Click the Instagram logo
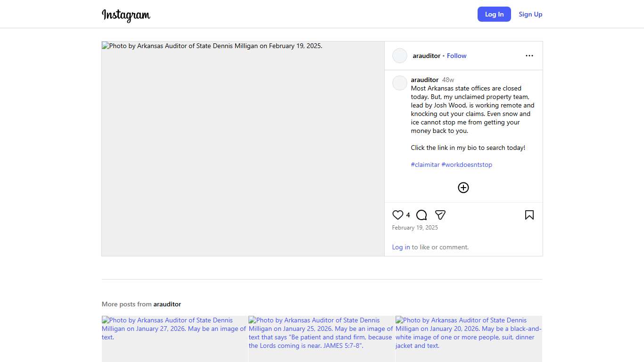This screenshot has height=362, width=644. [x=126, y=15]
